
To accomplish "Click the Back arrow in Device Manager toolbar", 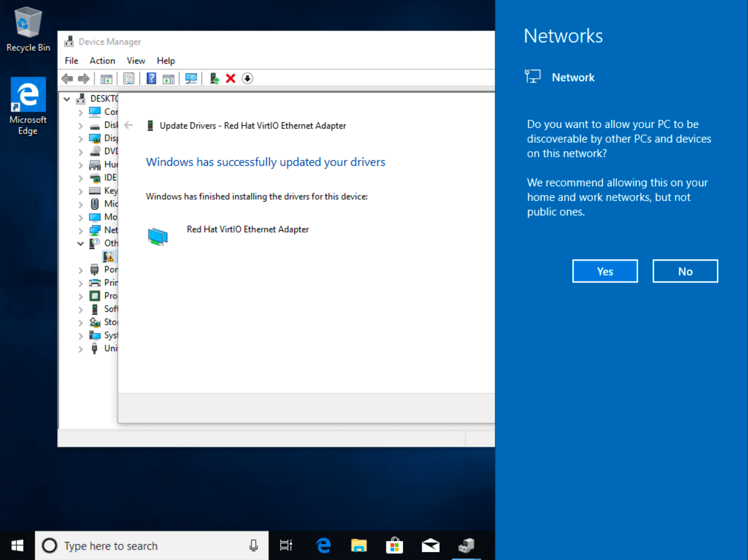I will tap(67, 79).
